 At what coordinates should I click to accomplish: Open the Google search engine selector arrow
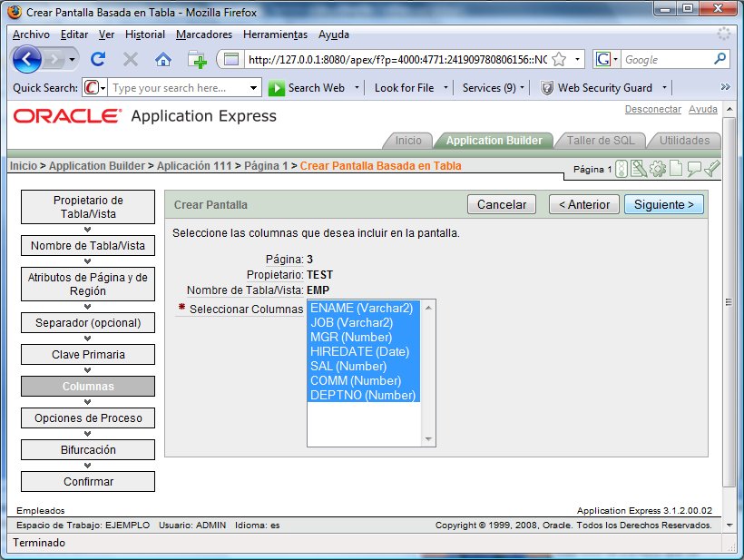point(615,59)
